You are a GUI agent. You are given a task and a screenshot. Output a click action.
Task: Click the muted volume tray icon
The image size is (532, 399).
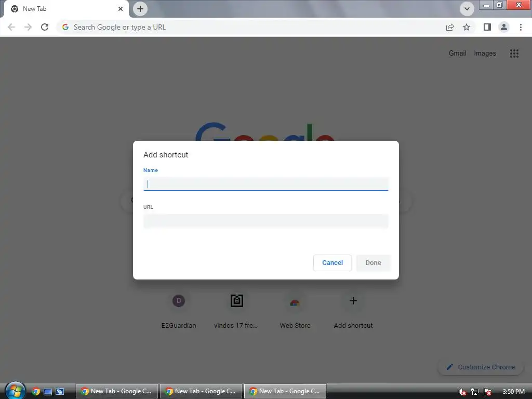click(x=462, y=392)
